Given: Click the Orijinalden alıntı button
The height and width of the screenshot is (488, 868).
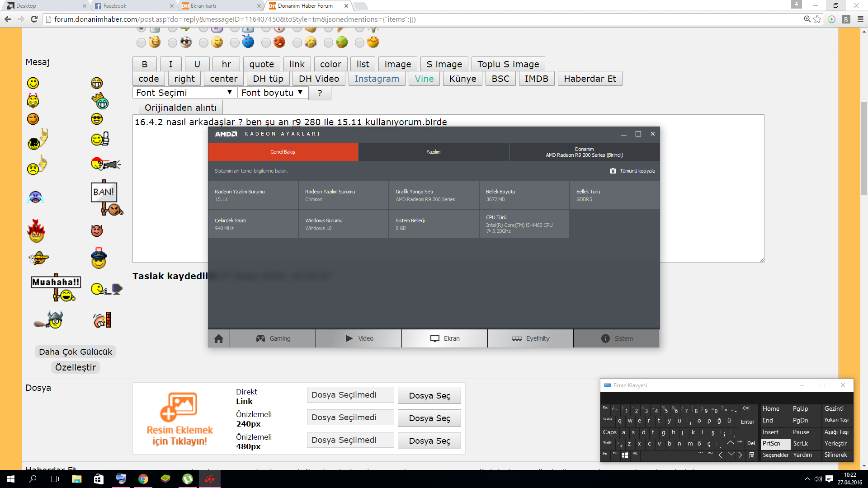Looking at the screenshot, I should click(x=180, y=108).
